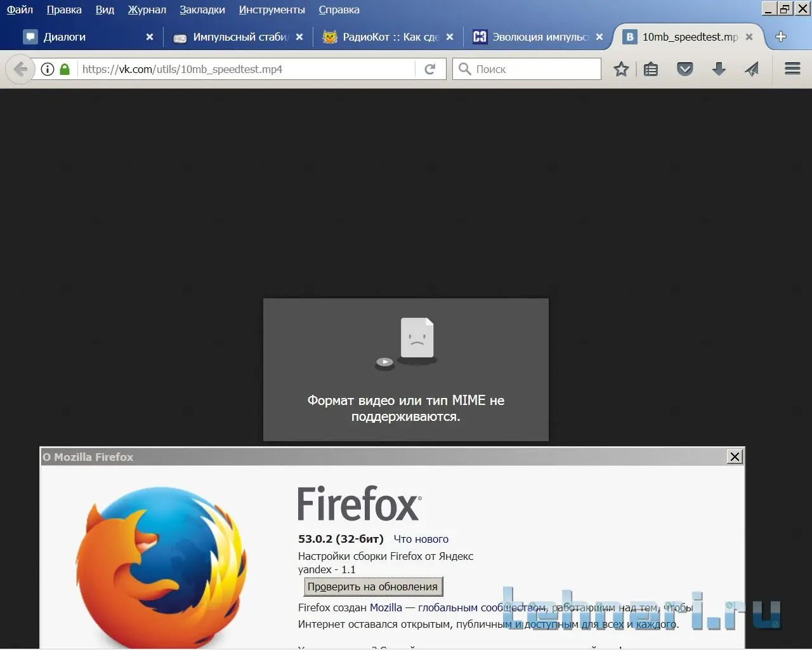Switch to the РадиоКот tab
812x650 pixels.
coord(388,37)
